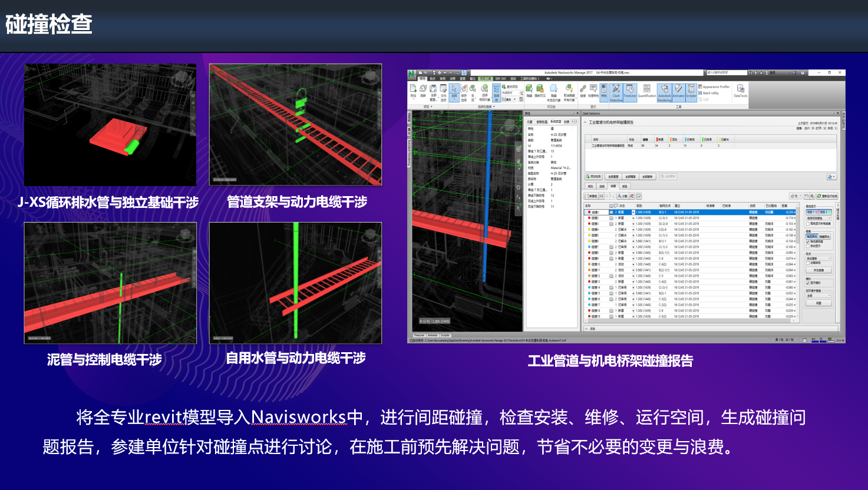Screen dimensions: 868x490
Task: Select clash result row 碰撞7
Action: pyautogui.click(x=689, y=247)
